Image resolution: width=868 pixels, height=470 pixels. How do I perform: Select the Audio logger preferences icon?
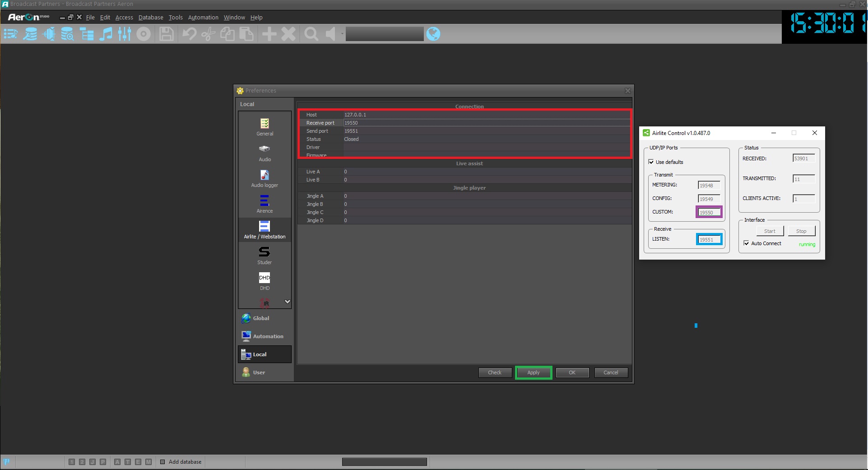265,178
